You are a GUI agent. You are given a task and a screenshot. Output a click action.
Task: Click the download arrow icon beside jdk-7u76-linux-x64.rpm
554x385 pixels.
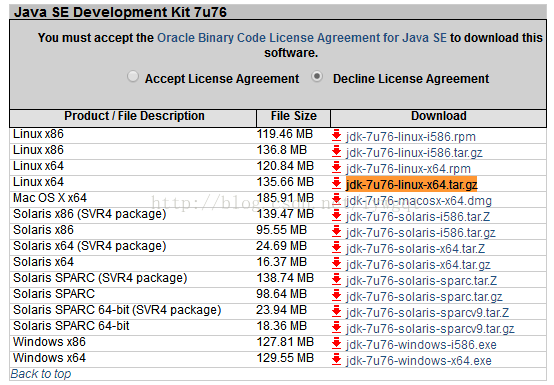336,167
